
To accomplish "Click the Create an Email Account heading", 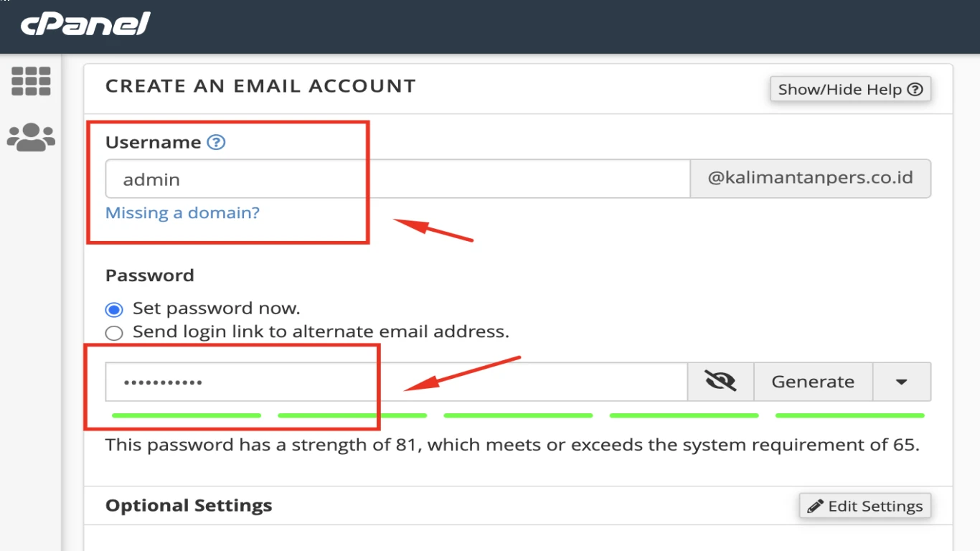I will pyautogui.click(x=260, y=86).
